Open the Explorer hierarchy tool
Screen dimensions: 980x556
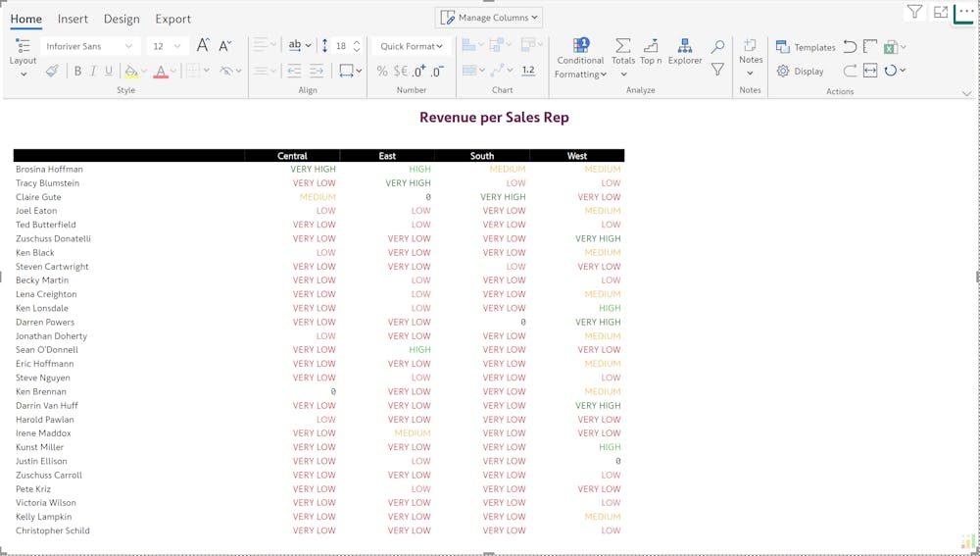pyautogui.click(x=685, y=52)
